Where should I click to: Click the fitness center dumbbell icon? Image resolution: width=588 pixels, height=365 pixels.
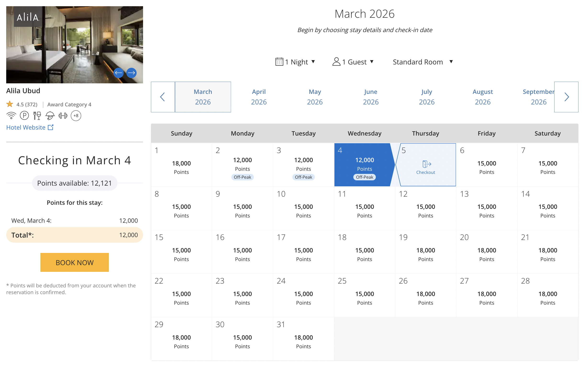pyautogui.click(x=63, y=116)
